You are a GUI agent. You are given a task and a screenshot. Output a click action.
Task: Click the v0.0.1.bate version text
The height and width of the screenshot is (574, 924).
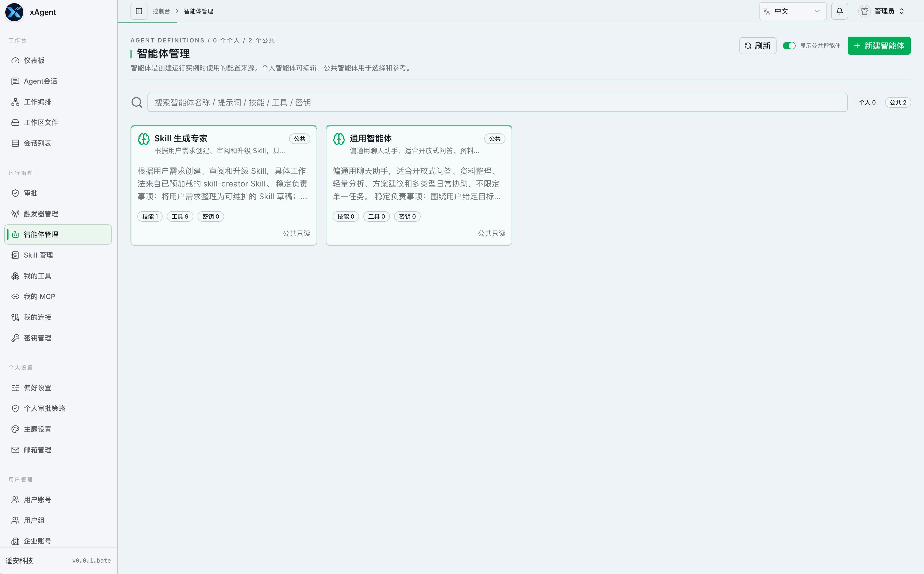pos(91,561)
